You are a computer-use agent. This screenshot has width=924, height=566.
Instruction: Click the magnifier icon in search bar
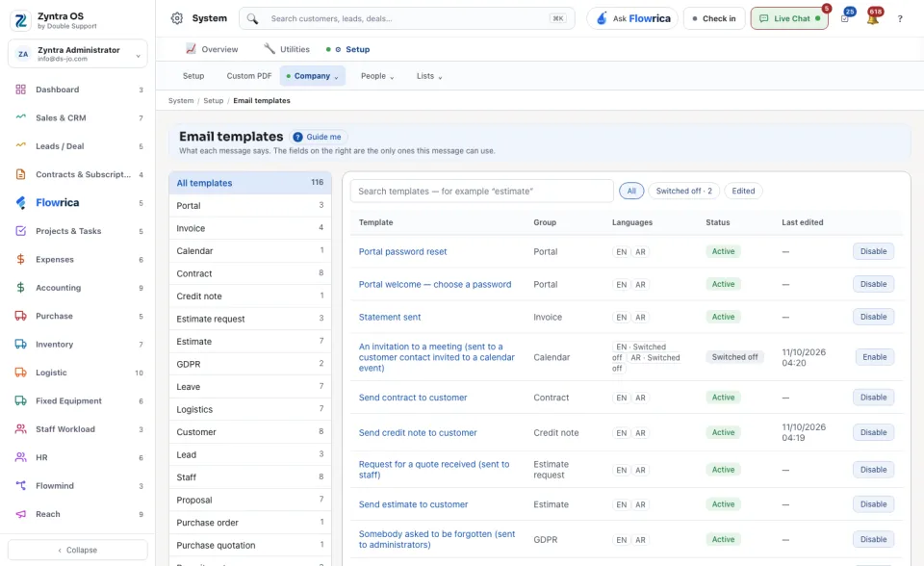click(252, 19)
